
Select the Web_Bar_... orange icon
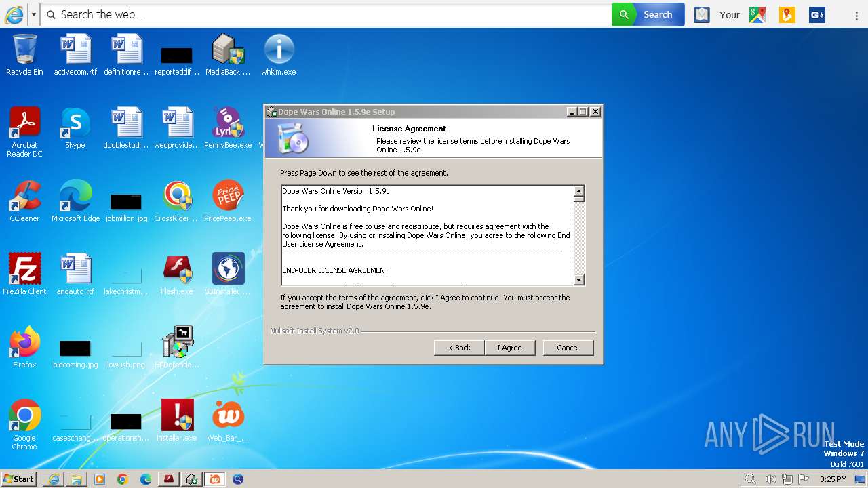pos(228,420)
